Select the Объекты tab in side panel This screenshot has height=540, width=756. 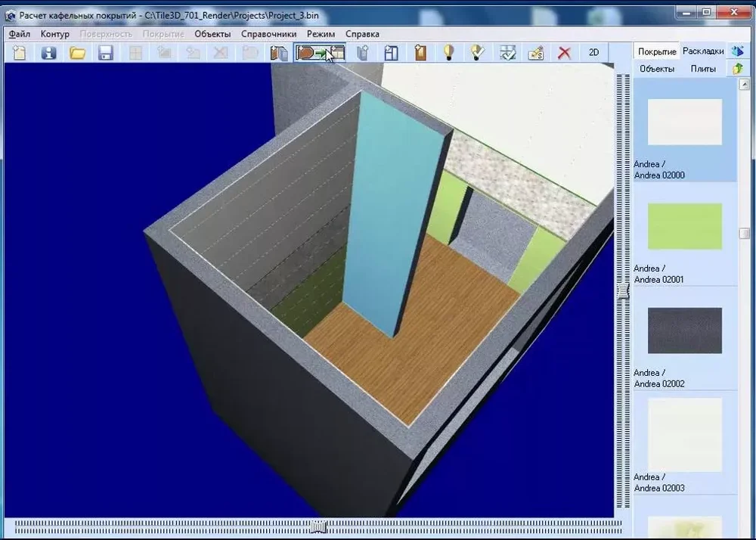[657, 68]
